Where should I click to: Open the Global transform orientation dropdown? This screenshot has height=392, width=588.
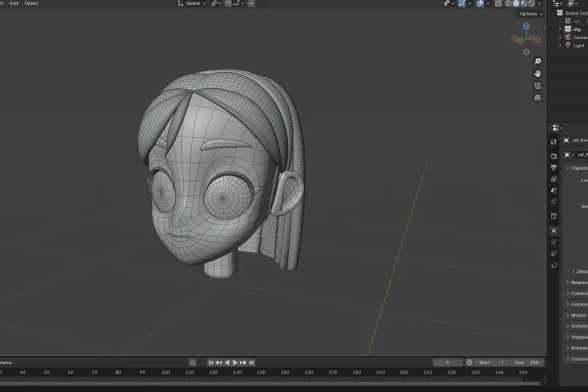[194, 3]
